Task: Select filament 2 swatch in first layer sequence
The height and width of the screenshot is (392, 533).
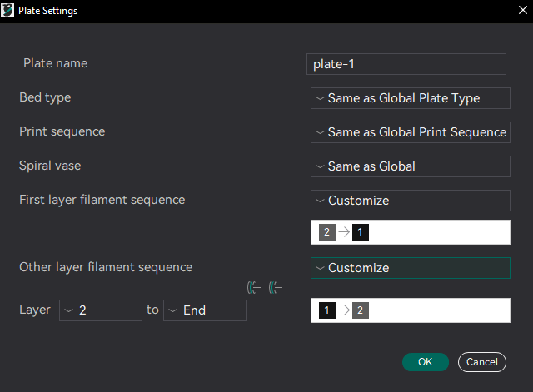Action: click(x=327, y=232)
